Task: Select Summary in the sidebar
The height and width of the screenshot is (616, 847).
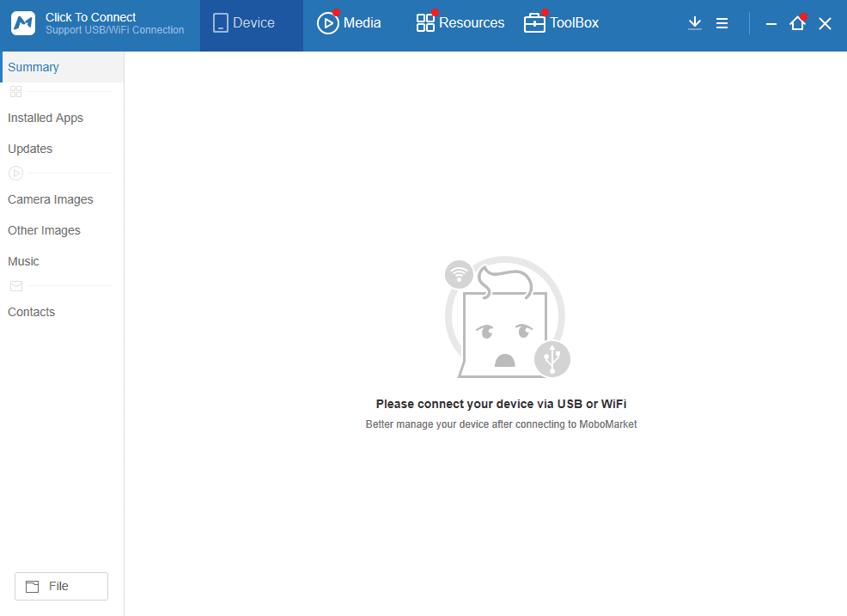Action: (x=62, y=67)
